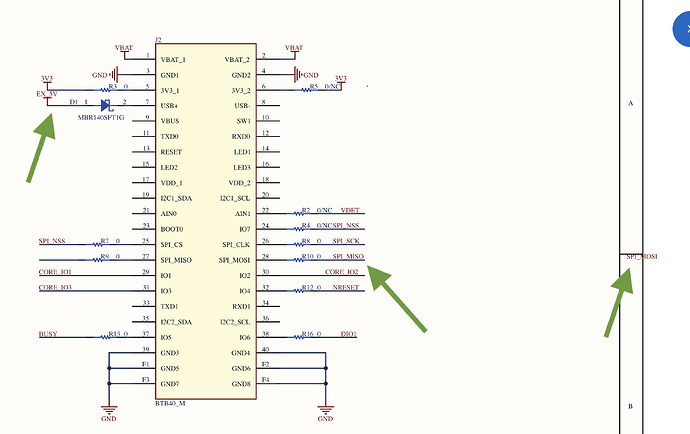Select the R4 resistor on IO7 line
The height and width of the screenshot is (434, 690).
click(x=298, y=229)
